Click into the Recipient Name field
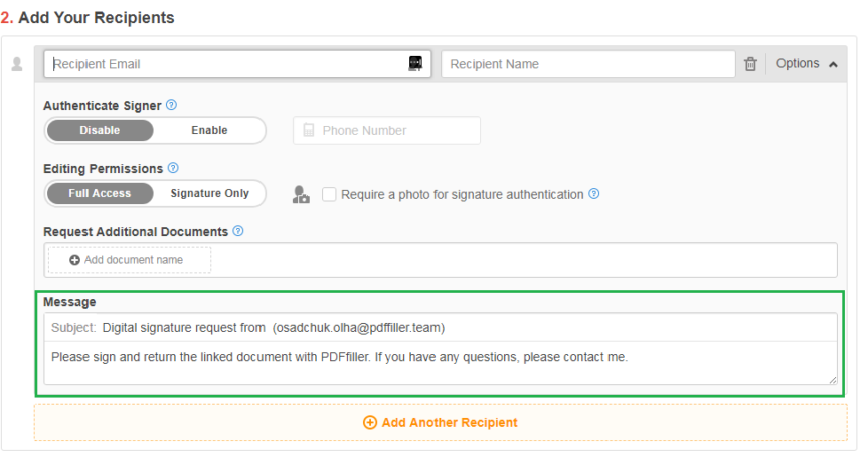 tap(588, 64)
